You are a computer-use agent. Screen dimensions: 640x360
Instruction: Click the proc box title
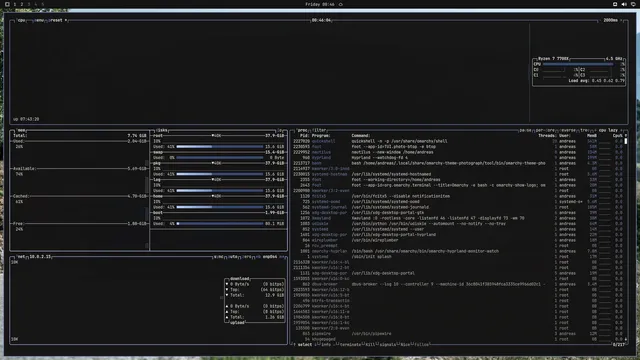point(302,130)
